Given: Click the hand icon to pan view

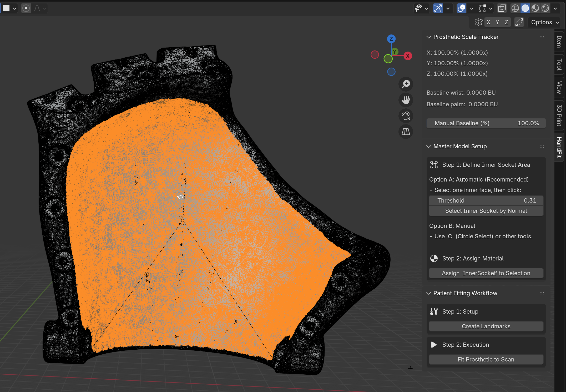Looking at the screenshot, I should point(406,100).
